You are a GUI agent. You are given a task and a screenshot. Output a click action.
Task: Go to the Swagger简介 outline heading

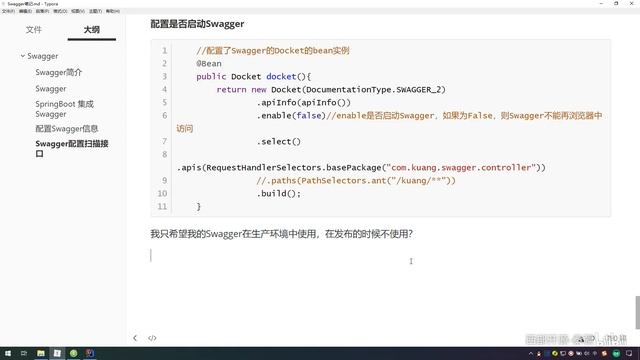pyautogui.click(x=59, y=72)
